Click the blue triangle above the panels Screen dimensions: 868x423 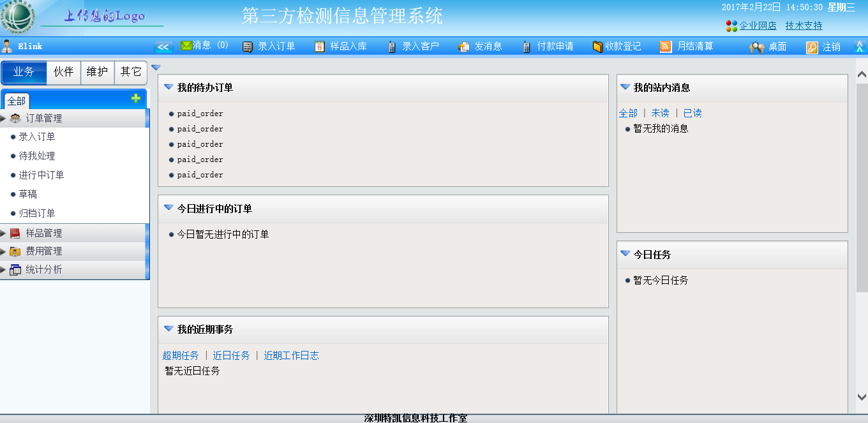point(156,68)
